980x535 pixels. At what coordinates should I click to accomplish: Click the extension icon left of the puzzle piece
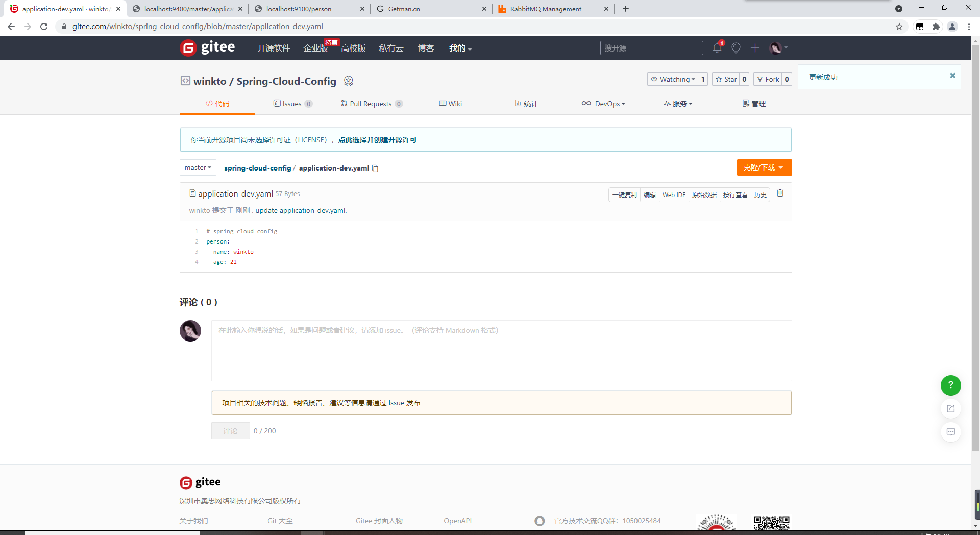(920, 27)
